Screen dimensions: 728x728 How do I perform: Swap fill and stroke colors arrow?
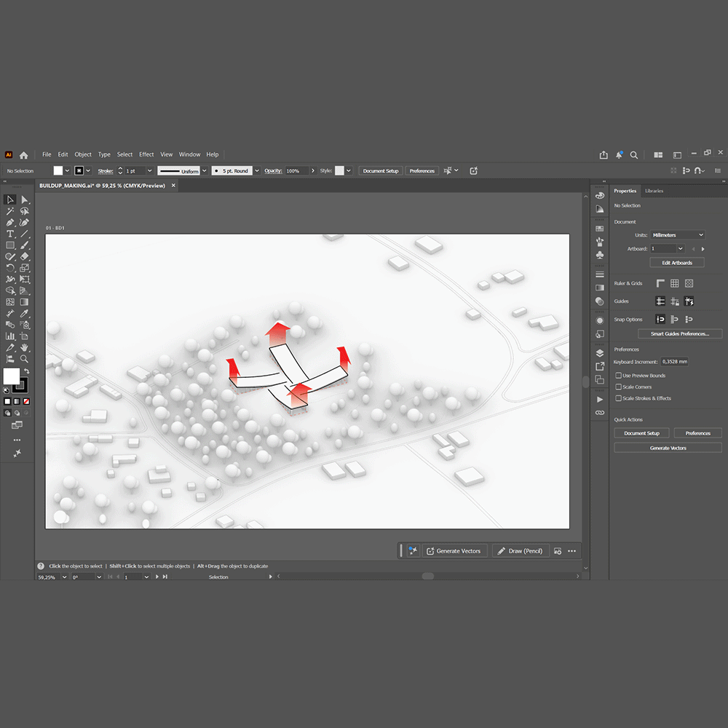click(26, 371)
